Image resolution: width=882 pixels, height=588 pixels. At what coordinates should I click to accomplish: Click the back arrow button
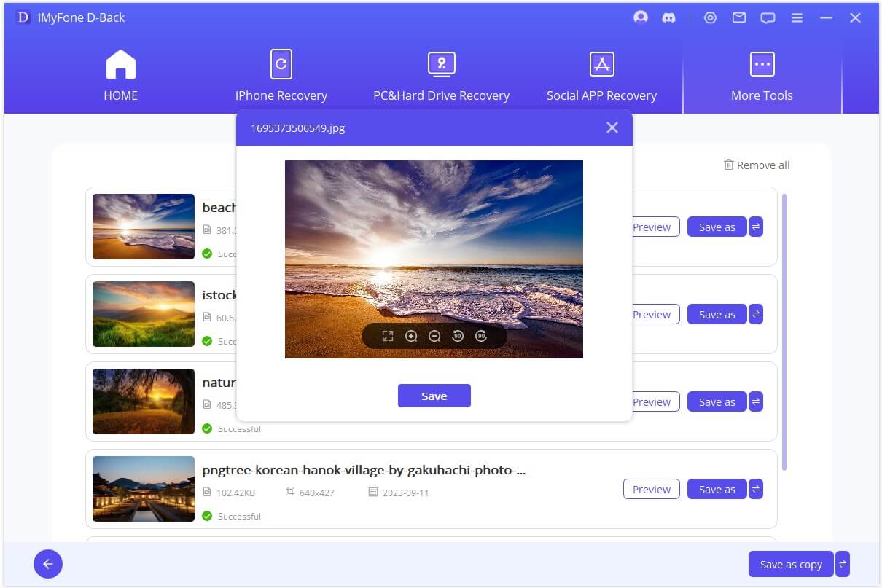pyautogui.click(x=48, y=564)
